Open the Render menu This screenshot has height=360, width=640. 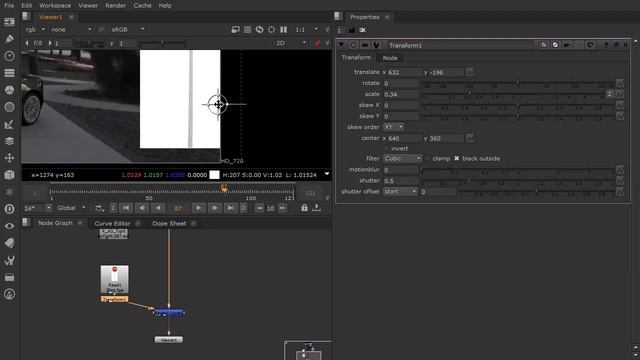pyautogui.click(x=116, y=5)
